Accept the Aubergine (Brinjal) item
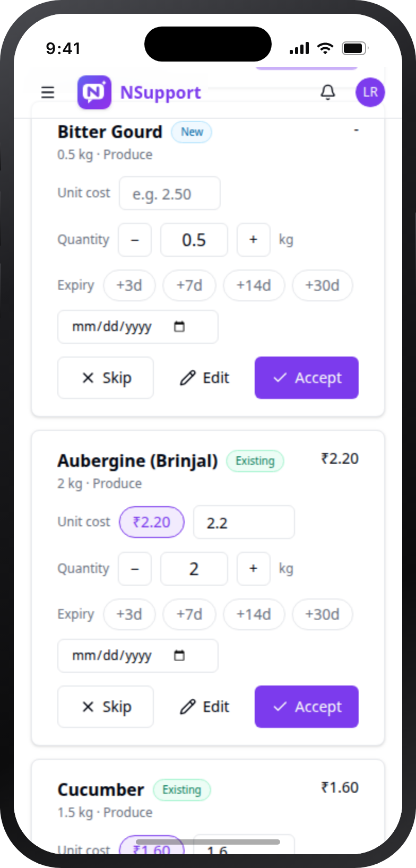The image size is (416, 868). tap(307, 707)
